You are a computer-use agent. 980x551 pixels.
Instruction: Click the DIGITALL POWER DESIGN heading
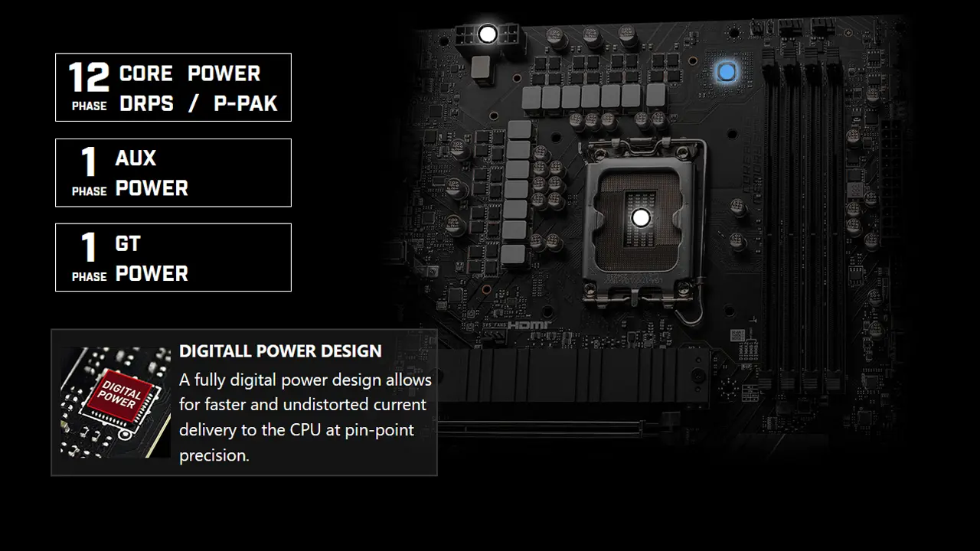(x=280, y=351)
